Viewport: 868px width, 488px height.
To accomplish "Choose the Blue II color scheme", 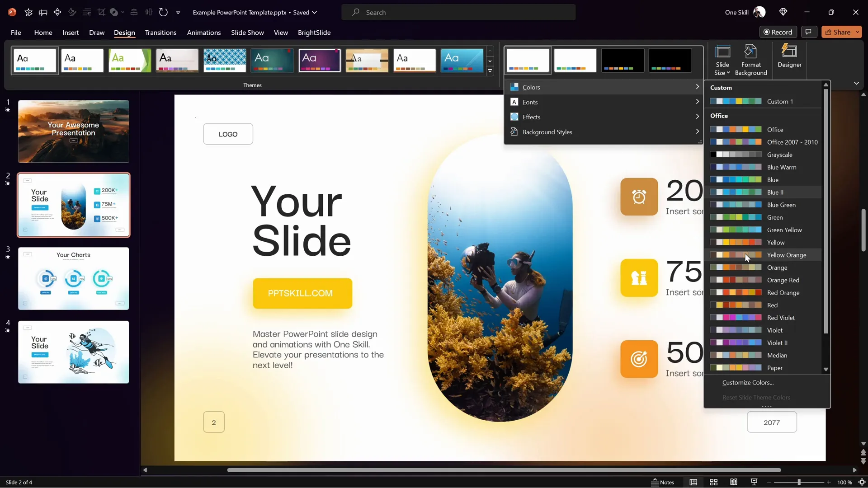I will click(x=763, y=192).
